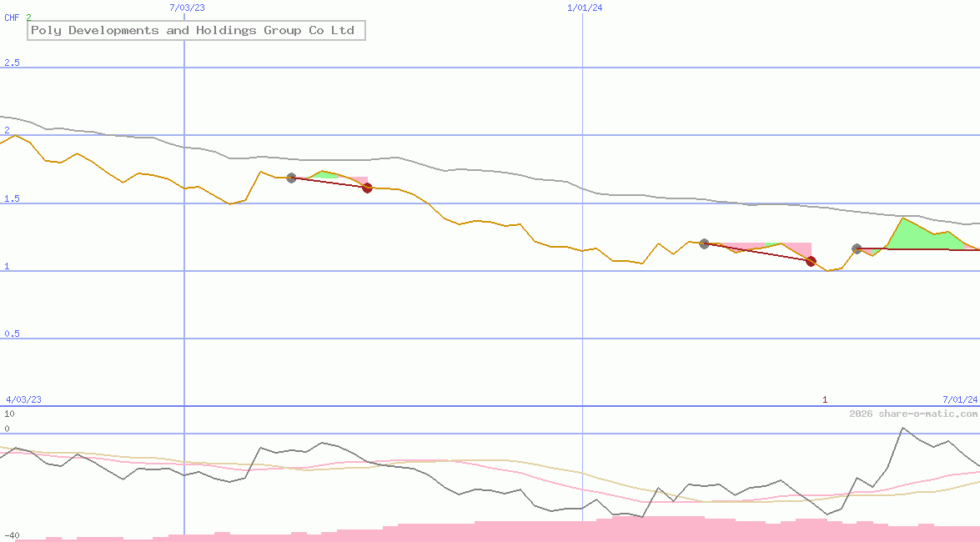Select the second grey entry dot near 1.2
This screenshot has width=980, height=542.
pyautogui.click(x=704, y=243)
